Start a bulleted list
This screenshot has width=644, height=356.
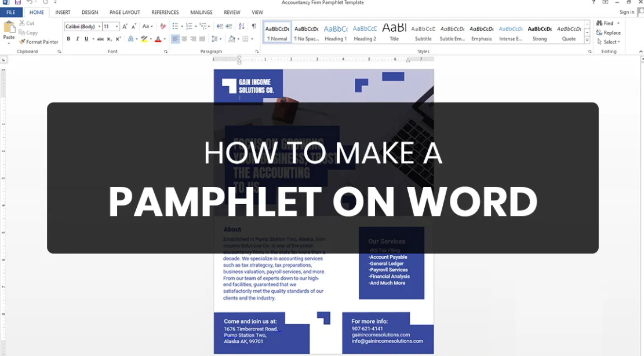pyautogui.click(x=176, y=27)
